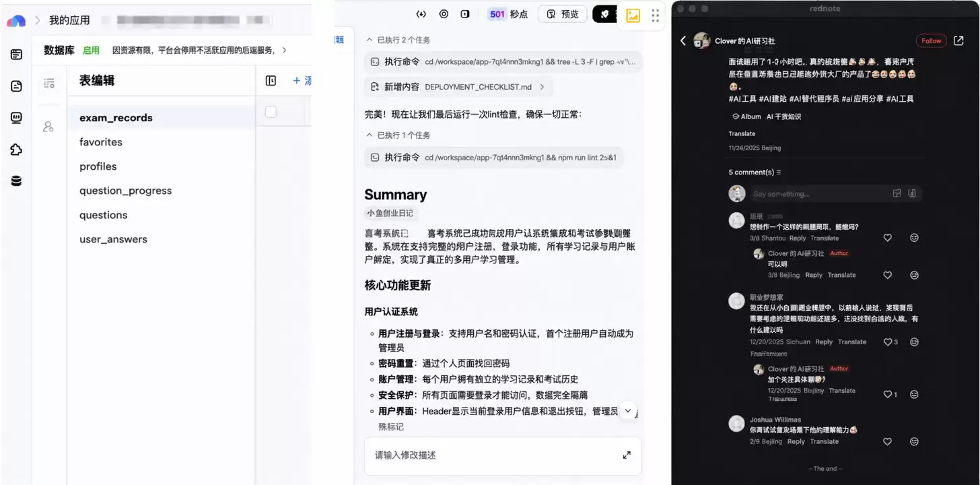Collapse the 已执行 1 个任务 section
This screenshot has width=980, height=485.
[398, 135]
